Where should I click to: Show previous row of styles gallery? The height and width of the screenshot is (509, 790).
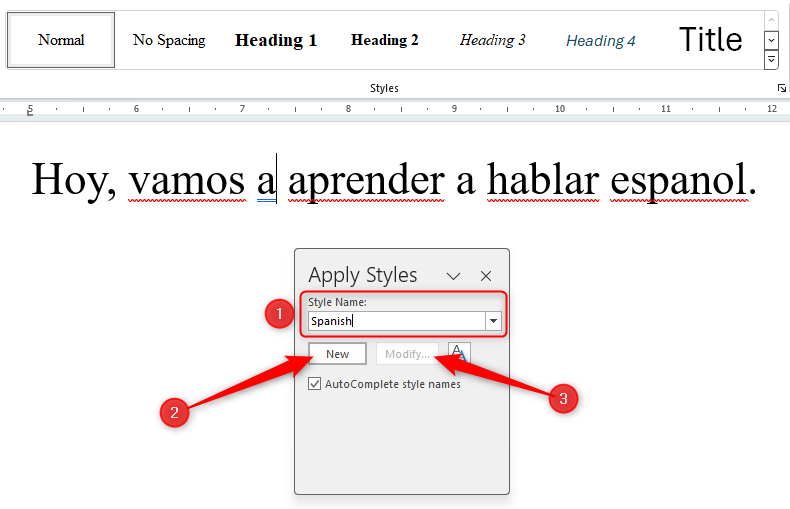(771, 21)
